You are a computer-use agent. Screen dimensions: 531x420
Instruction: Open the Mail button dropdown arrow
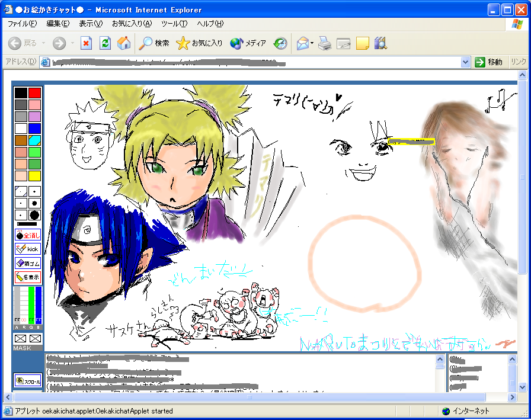coord(312,43)
